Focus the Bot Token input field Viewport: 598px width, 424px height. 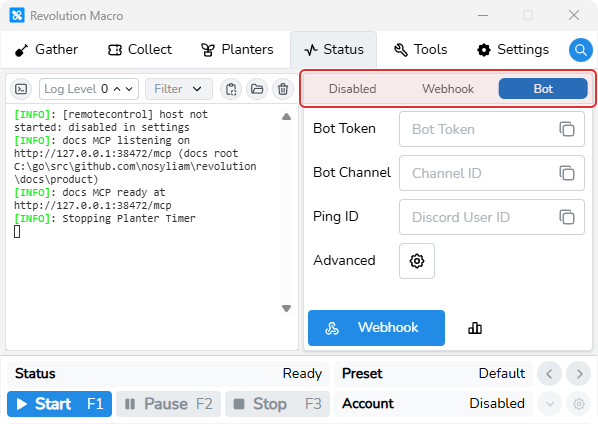click(x=492, y=129)
